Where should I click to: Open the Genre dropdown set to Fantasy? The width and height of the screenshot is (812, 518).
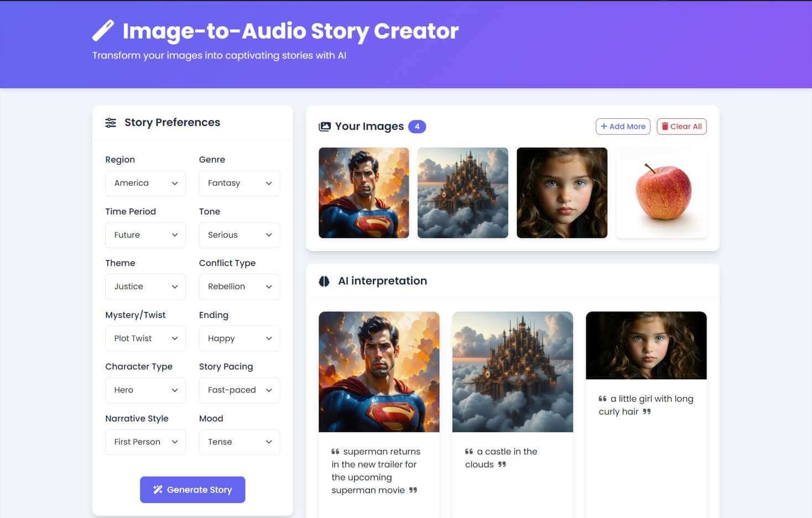coord(240,183)
